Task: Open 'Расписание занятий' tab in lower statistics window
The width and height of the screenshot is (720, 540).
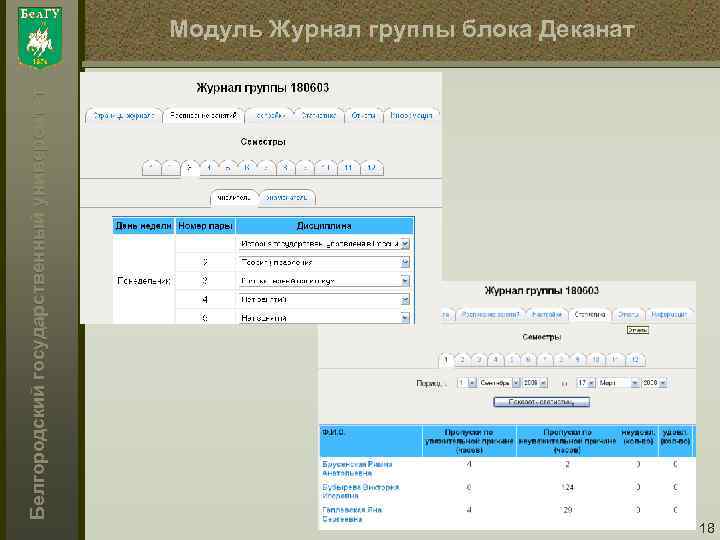Action: [x=490, y=315]
